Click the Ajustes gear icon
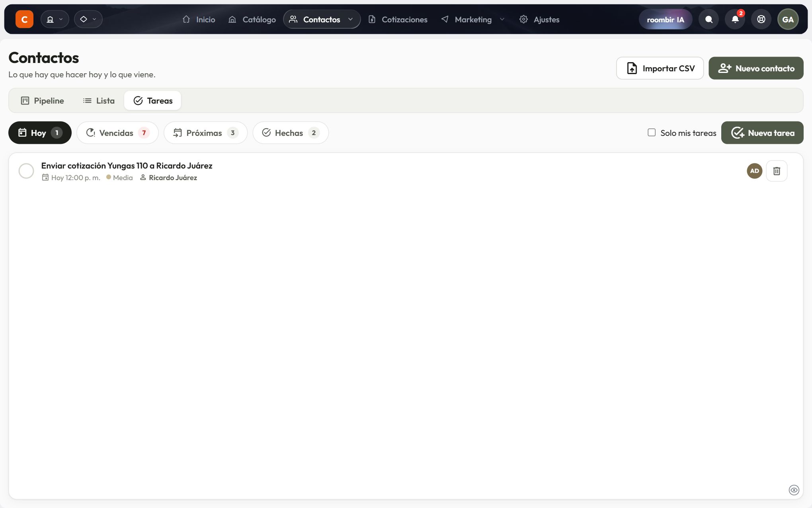Viewport: 812px width, 508px height. click(x=523, y=19)
